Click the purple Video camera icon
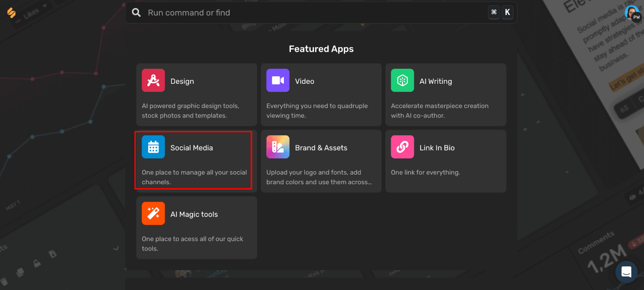Screen dimensions: 644x290 point(277,81)
